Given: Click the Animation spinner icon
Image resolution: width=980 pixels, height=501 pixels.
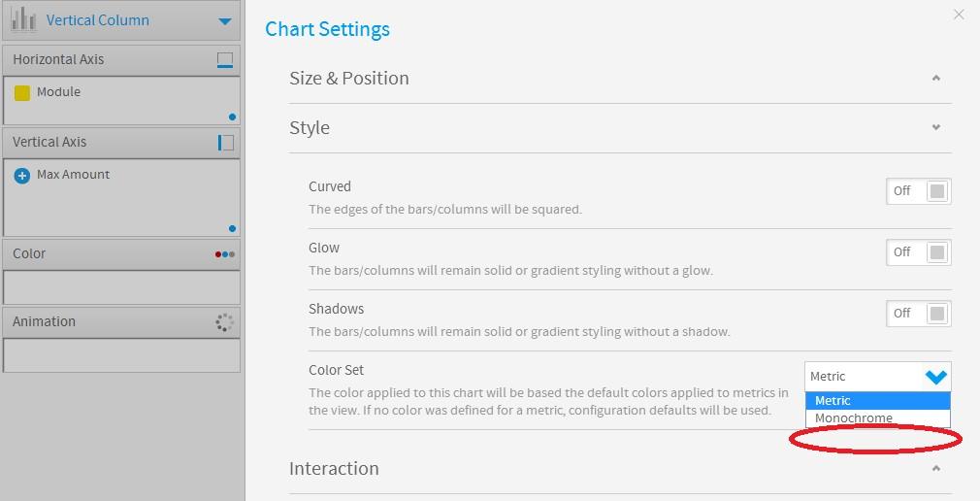Looking at the screenshot, I should 224,322.
